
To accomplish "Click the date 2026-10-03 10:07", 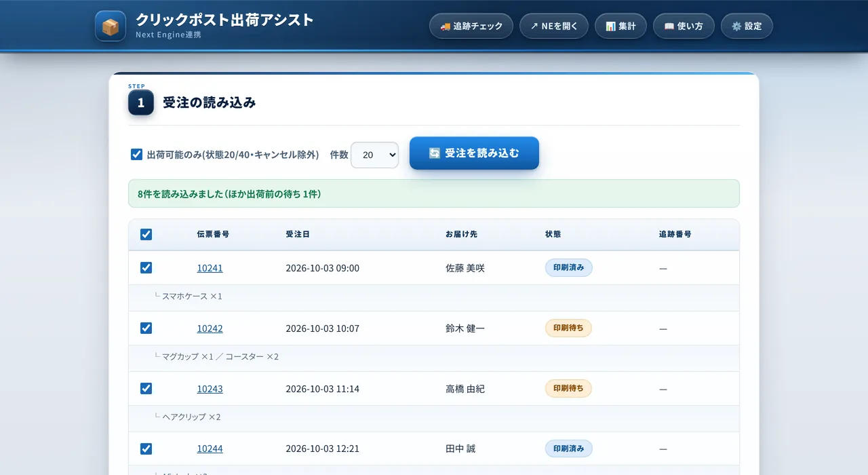I will 322,328.
